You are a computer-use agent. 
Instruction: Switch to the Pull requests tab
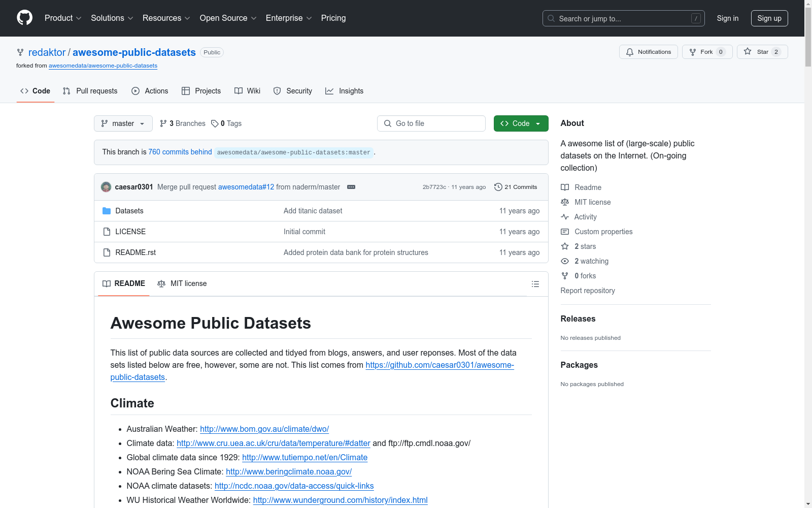90,91
